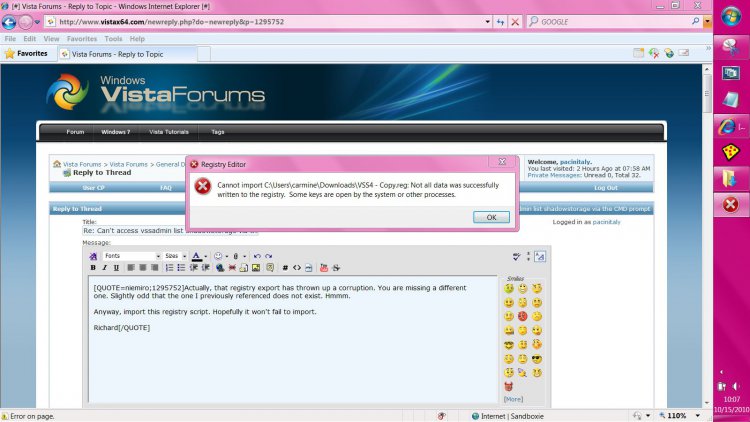This screenshot has height=422, width=750.
Task: Click the reply Title input field
Action: coord(170,231)
